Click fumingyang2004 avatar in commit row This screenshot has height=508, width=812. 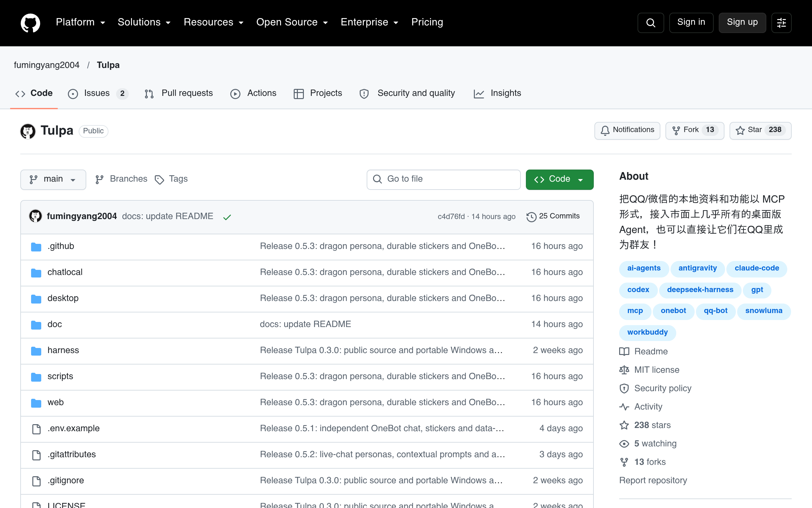(36, 216)
